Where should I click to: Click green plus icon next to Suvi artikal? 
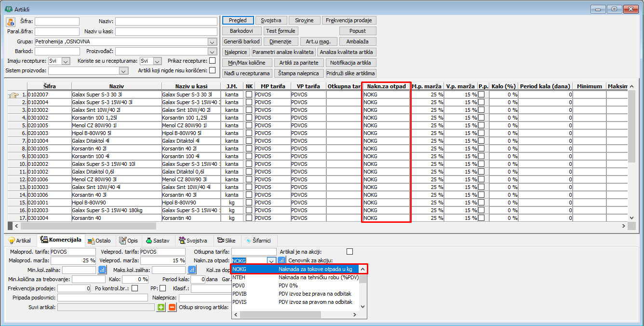pyautogui.click(x=161, y=307)
